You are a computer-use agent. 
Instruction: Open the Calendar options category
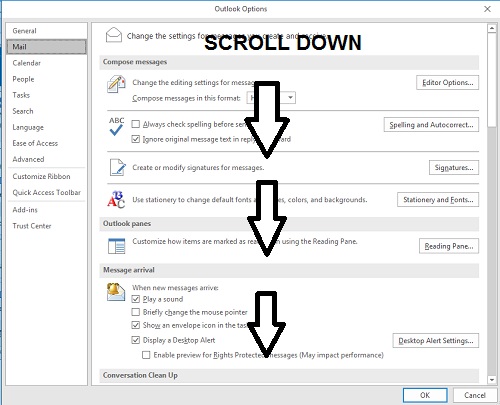(x=46, y=63)
